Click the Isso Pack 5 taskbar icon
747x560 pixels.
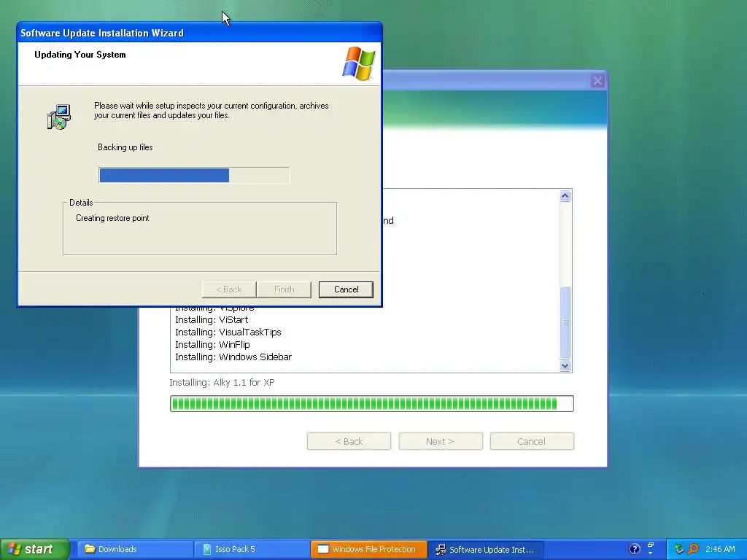[x=206, y=549]
